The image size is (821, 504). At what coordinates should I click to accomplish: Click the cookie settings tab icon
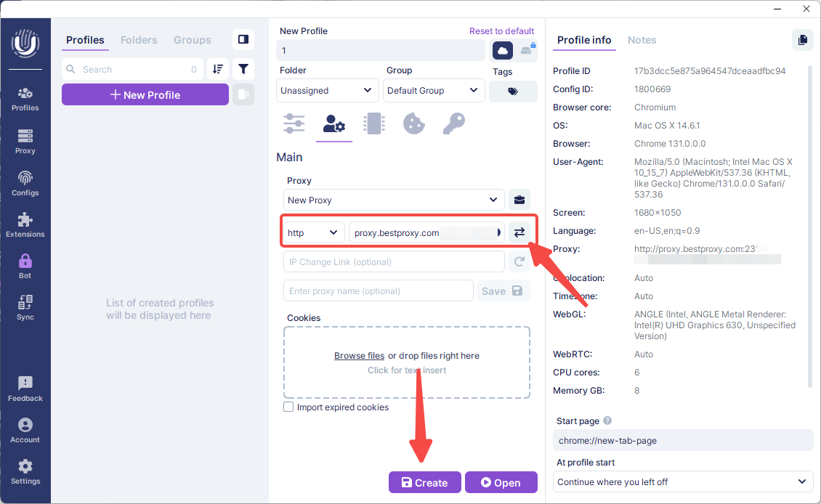pos(413,124)
